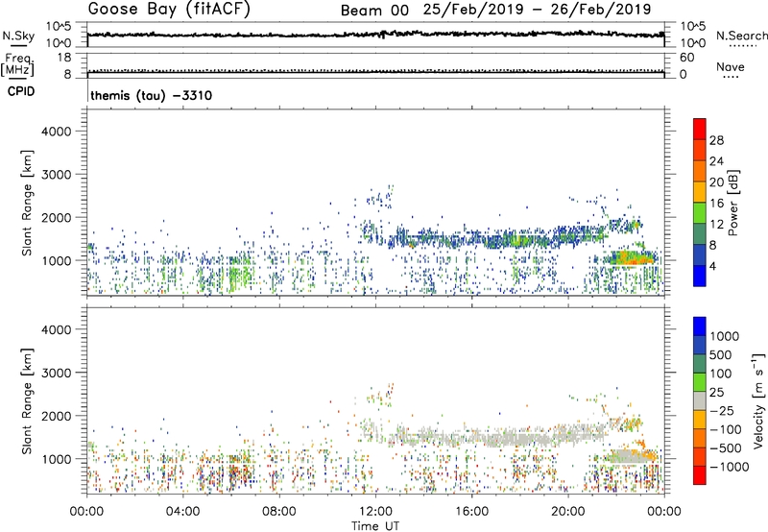The height and width of the screenshot is (532, 768).
Task: Click the 'N.Search' legend label
Action: click(741, 36)
